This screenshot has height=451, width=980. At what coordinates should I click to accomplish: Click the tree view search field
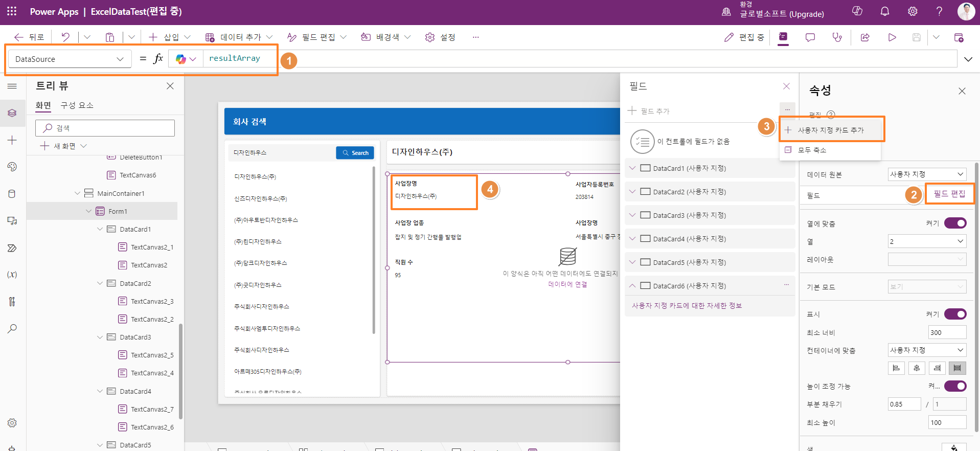click(105, 128)
